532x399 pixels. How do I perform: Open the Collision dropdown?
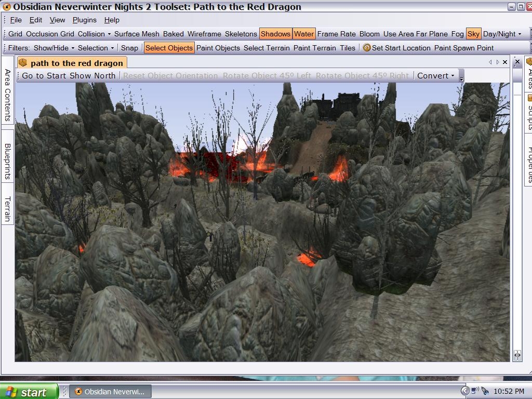94,34
